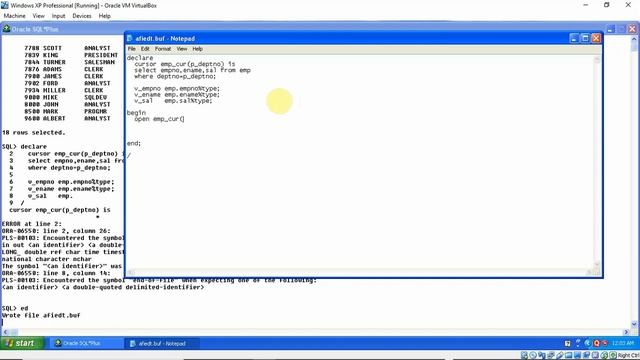Click the exclamation mark tray icon
This screenshot has width=640, height=360.
coord(578,343)
